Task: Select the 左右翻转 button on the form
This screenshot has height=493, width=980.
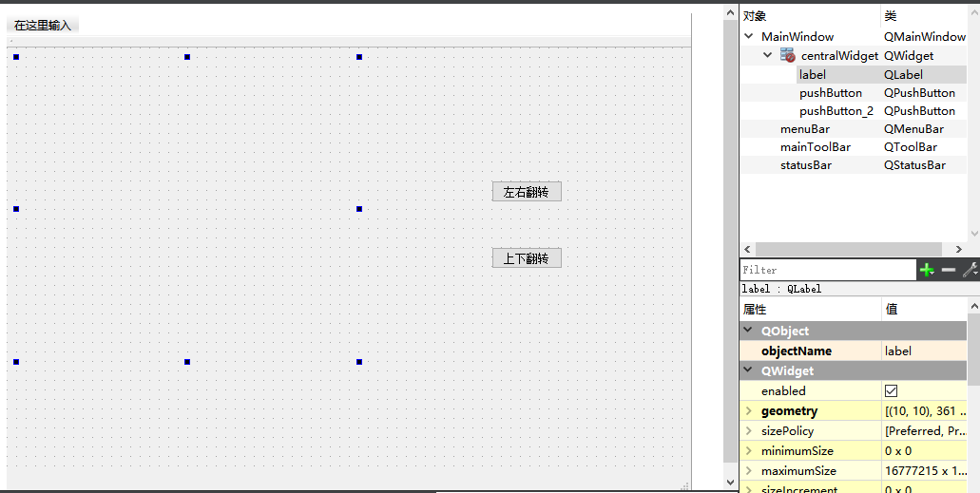Action: tap(527, 192)
